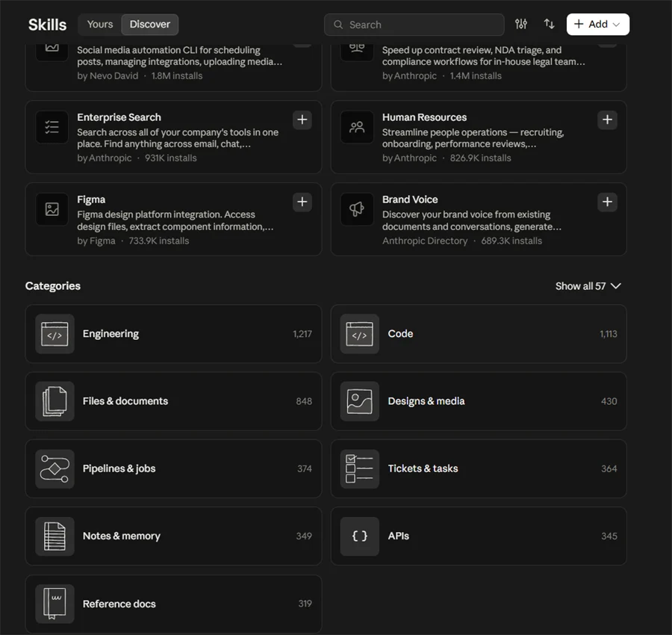Click the '931K installs' text
Screen dimensions: 672x635
pos(170,158)
